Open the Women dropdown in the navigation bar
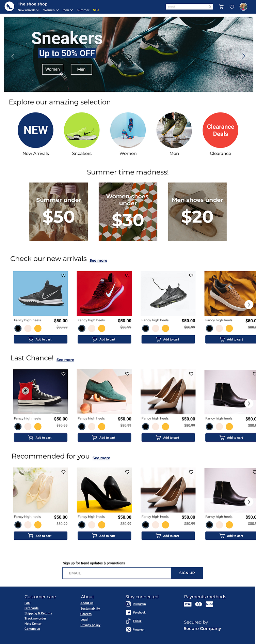The image size is (256, 644). click(51, 10)
